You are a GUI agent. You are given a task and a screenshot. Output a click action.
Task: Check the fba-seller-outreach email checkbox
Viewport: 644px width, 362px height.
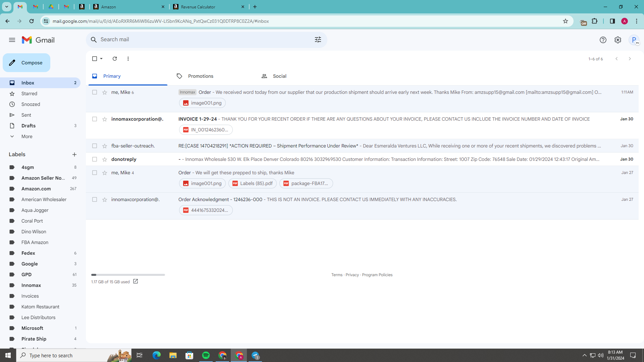[95, 146]
